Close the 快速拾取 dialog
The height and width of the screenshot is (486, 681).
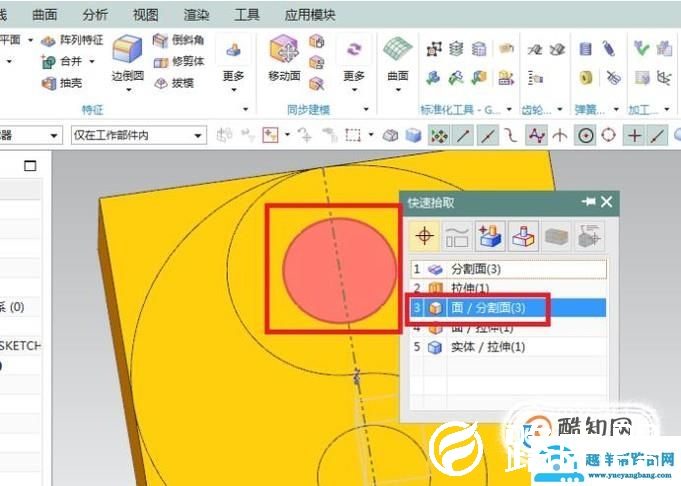point(607,202)
